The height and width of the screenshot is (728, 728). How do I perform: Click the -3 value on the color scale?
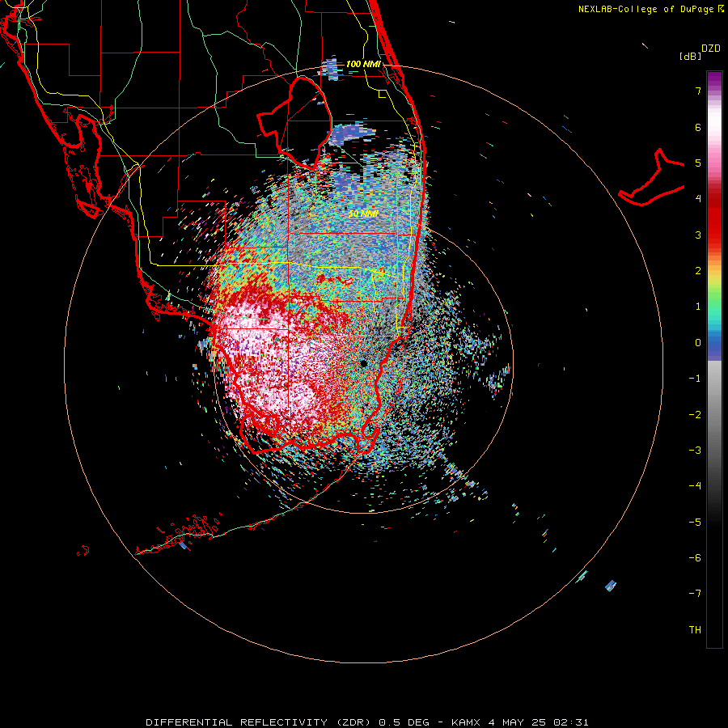click(695, 451)
